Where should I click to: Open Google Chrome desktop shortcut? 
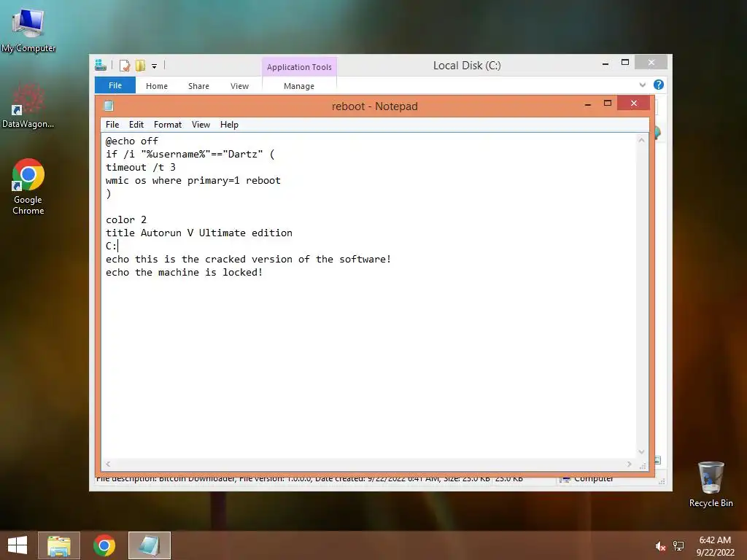coord(28,186)
